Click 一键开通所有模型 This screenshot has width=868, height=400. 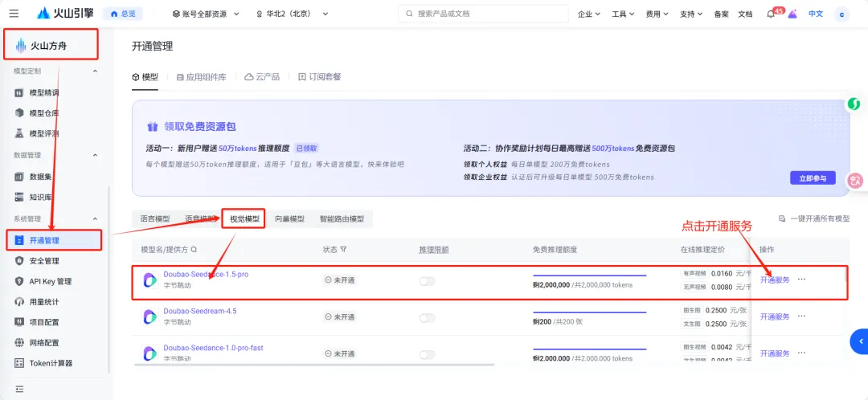pyautogui.click(x=814, y=218)
